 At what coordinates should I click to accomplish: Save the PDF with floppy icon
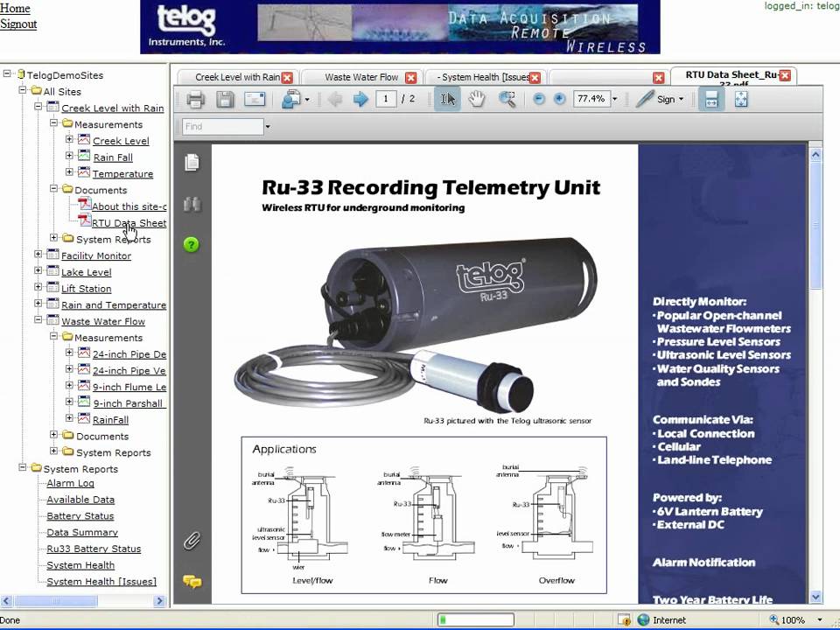click(x=225, y=99)
